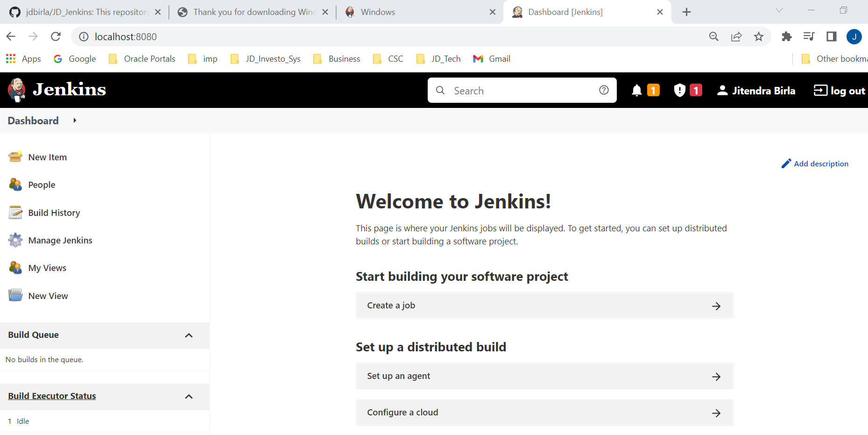Click the My Views icon
Screen dimensions: 868x435
[15, 268]
